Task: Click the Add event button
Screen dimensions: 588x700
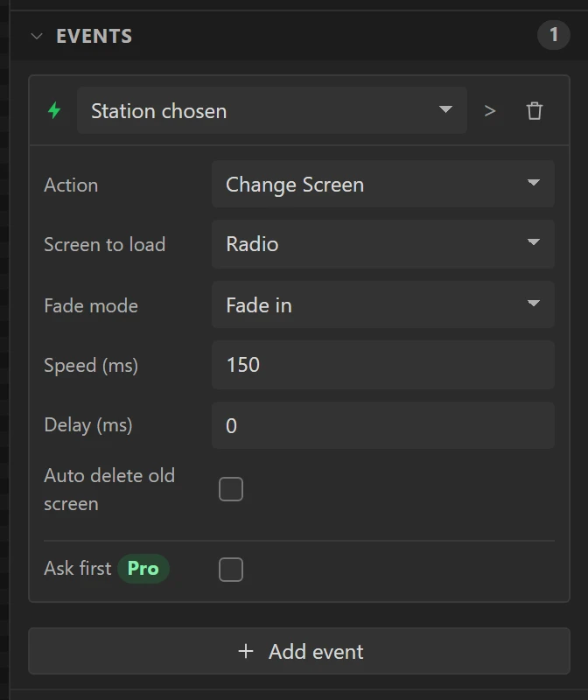Action: point(299,651)
